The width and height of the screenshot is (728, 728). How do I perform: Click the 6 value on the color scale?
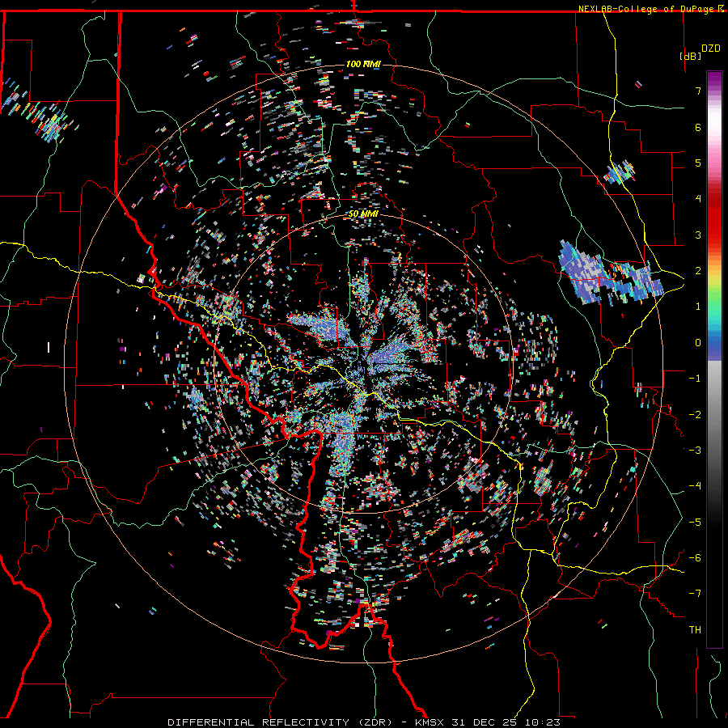point(698,127)
